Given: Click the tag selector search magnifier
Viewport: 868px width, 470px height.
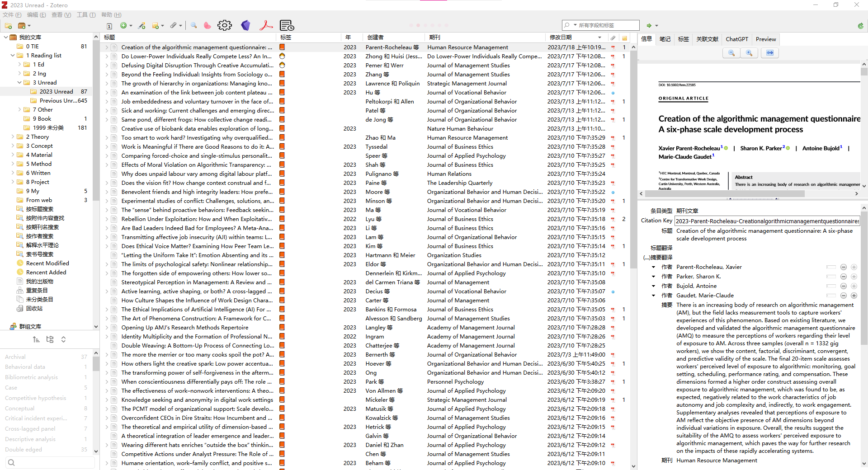Looking at the screenshot, I should (11, 462).
